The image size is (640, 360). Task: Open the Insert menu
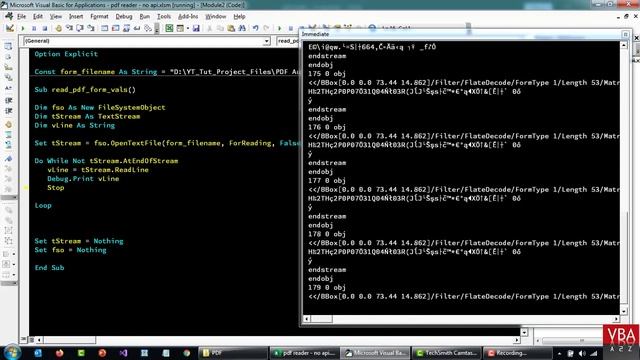point(76,16)
